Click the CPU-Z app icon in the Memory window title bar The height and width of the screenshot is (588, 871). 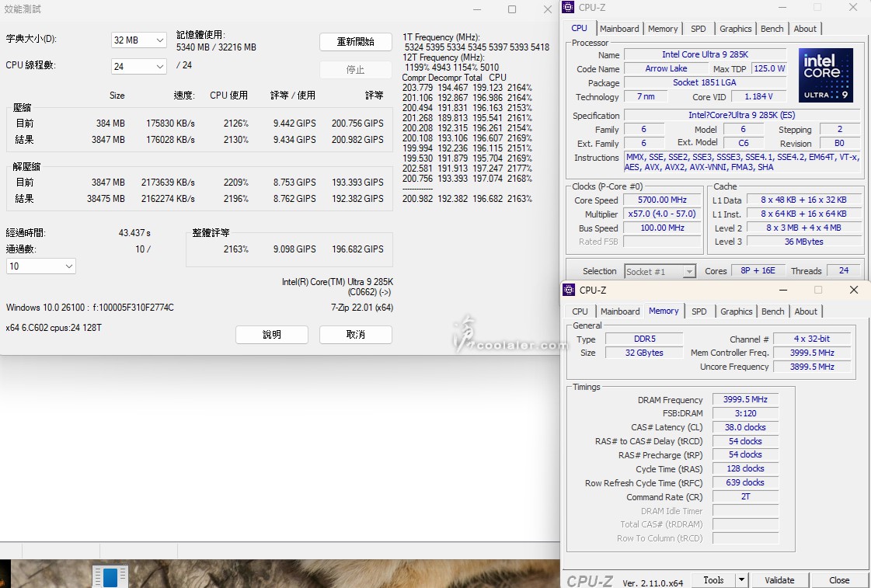(x=568, y=290)
